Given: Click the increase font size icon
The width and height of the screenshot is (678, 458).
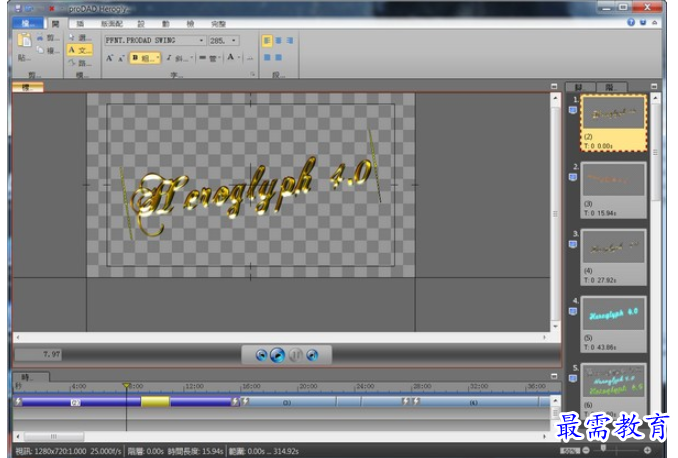Looking at the screenshot, I should [x=109, y=58].
